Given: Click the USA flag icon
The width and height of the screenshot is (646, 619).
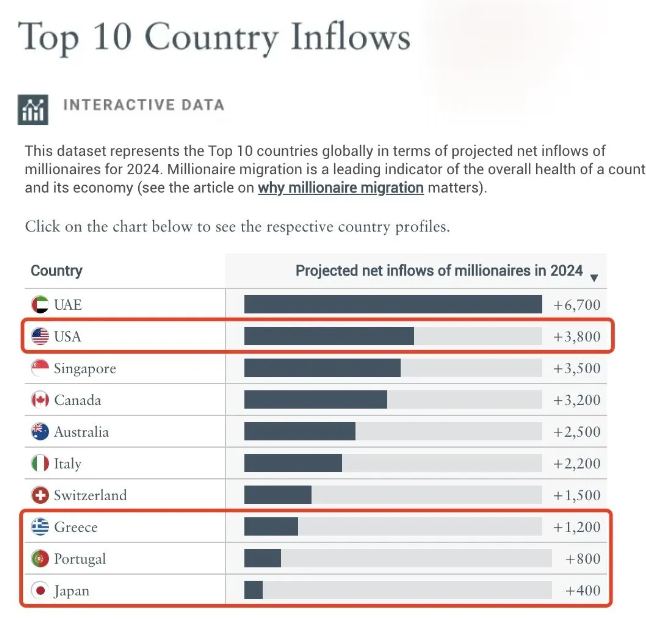Looking at the screenshot, I should click(40, 337).
